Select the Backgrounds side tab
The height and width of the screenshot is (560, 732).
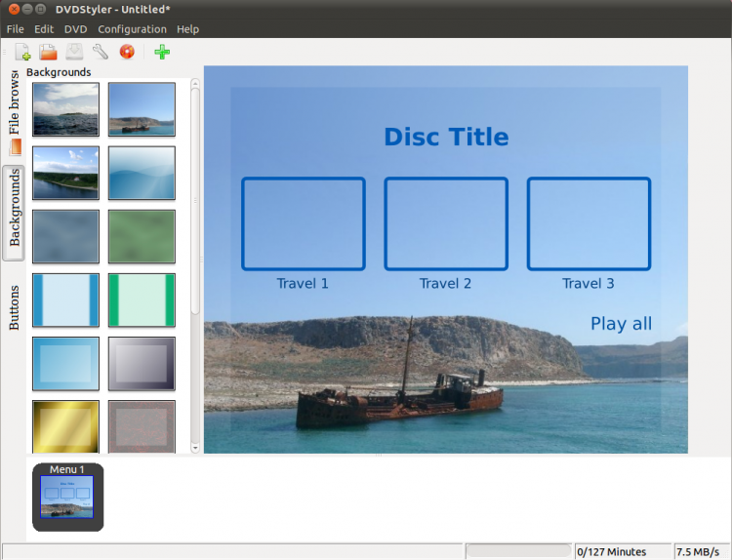pyautogui.click(x=14, y=214)
